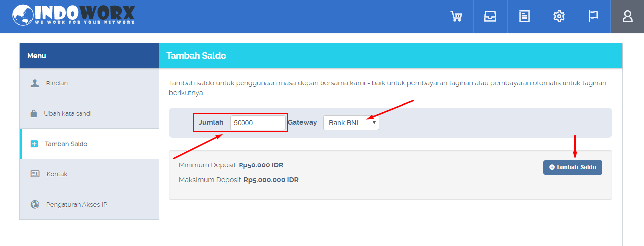The image size is (644, 246).
Task: Click the Indoworx logo
Action: point(74,15)
